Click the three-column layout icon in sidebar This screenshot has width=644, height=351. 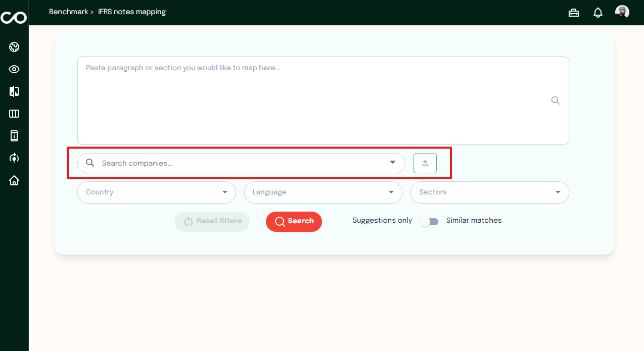click(14, 114)
